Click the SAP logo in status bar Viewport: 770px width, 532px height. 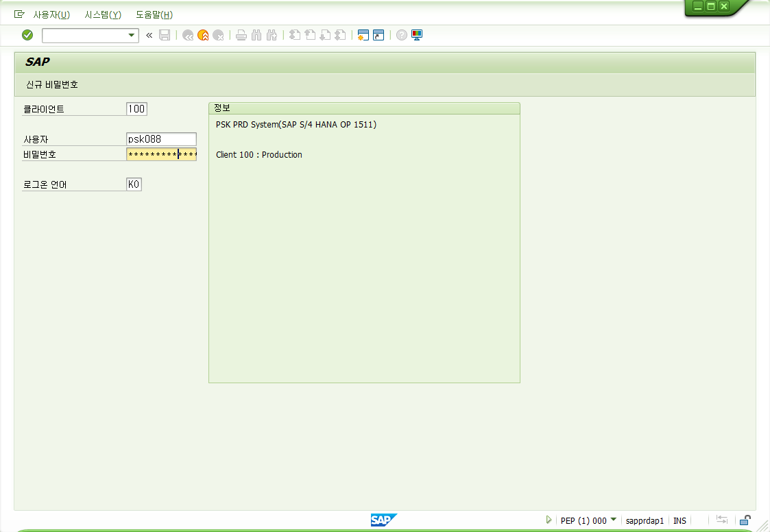point(383,520)
